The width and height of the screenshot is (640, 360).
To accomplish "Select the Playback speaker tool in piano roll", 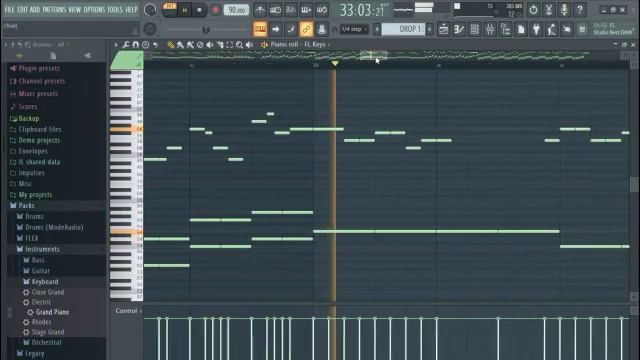I will [249, 45].
